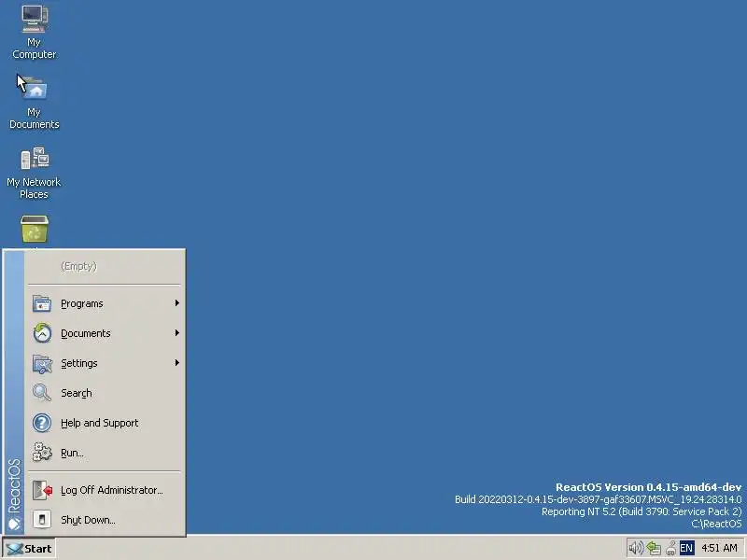The image size is (747, 560).
Task: Choose Search from the Start menu
Action: [106, 393]
